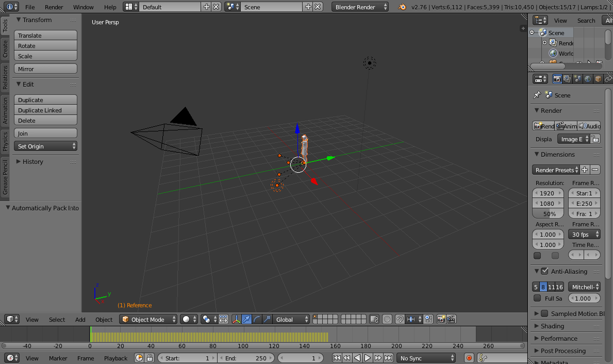Click the OpenGL render animation clapper icon

point(451,320)
